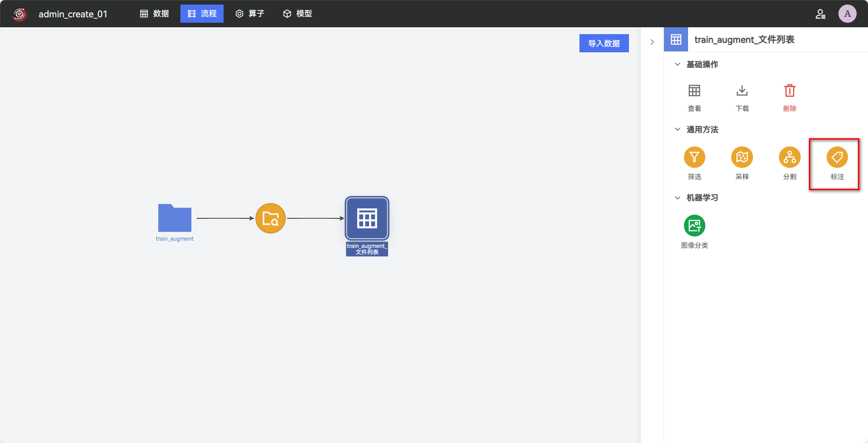The width and height of the screenshot is (868, 443).
Task: Select the 筛选 filter icon
Action: [694, 157]
